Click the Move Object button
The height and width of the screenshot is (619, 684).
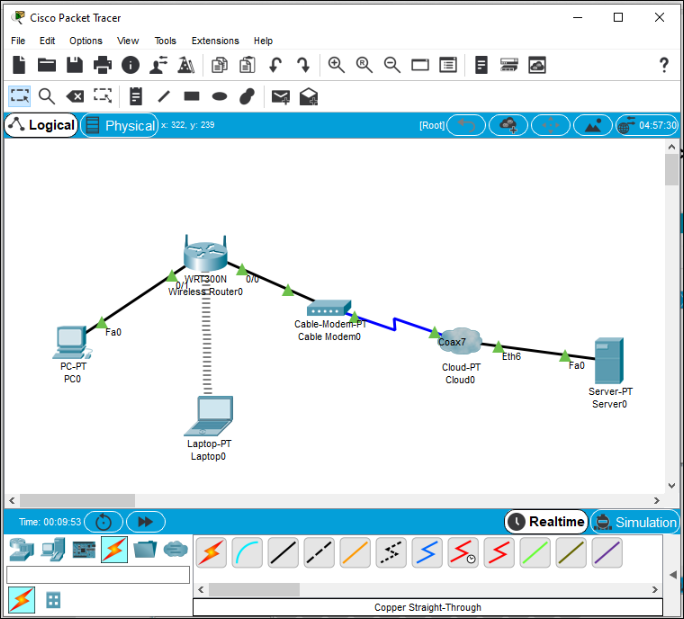pyautogui.click(x=551, y=126)
